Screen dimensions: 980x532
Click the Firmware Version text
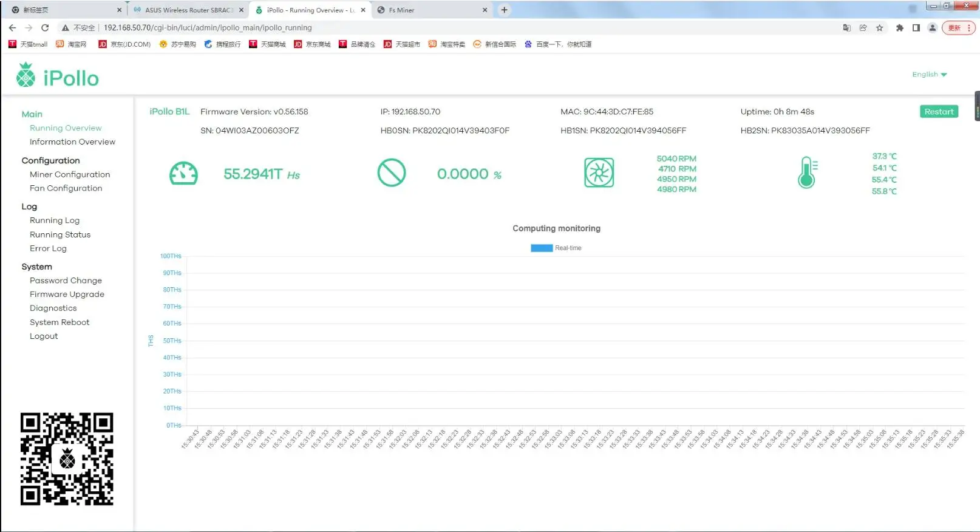tap(254, 112)
